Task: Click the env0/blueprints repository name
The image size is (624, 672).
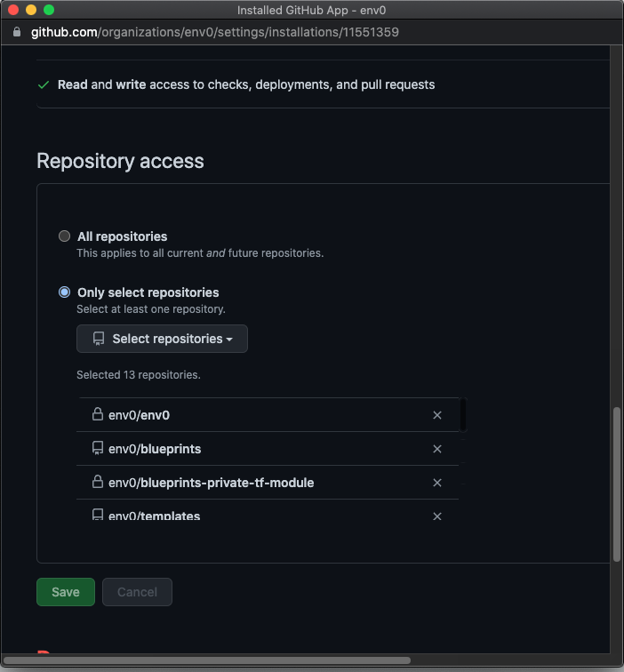Action: point(155,449)
